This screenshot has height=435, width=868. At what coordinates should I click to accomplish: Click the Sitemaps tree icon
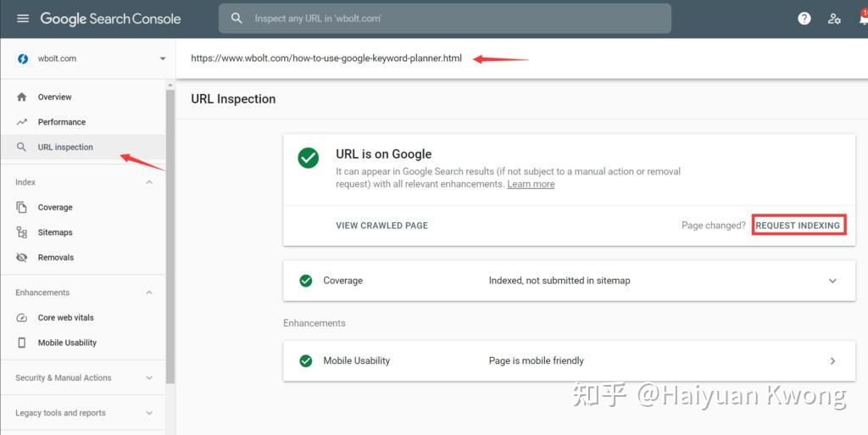pos(21,232)
